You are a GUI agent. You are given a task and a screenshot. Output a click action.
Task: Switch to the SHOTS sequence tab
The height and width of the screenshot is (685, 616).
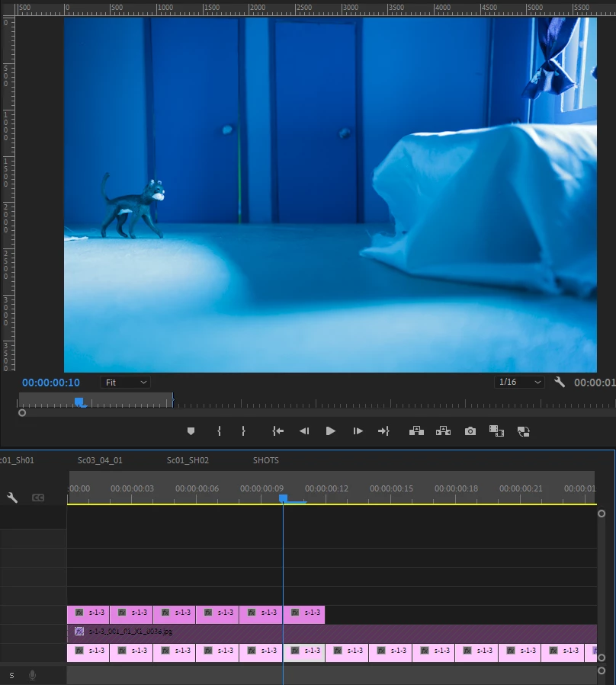[x=266, y=460]
